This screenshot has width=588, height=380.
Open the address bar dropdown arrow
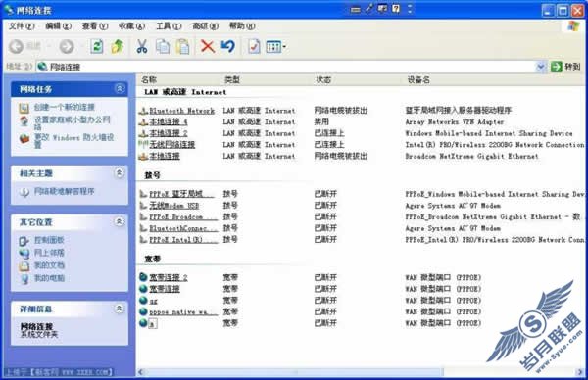point(540,67)
